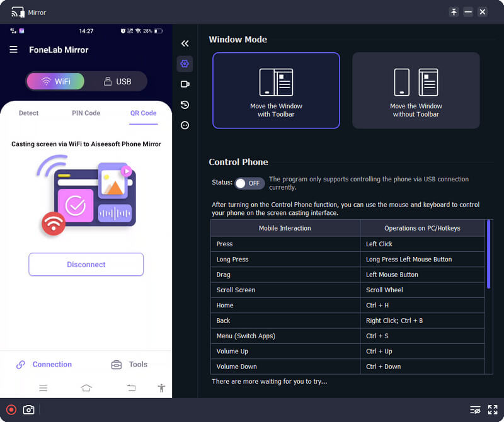Image resolution: width=504 pixels, height=422 pixels.
Task: Click the hide toolbar icon at bottom right
Action: click(475, 410)
